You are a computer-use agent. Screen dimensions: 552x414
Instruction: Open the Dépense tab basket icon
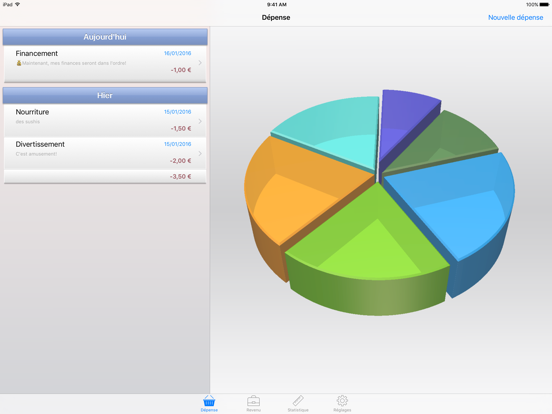tap(209, 403)
